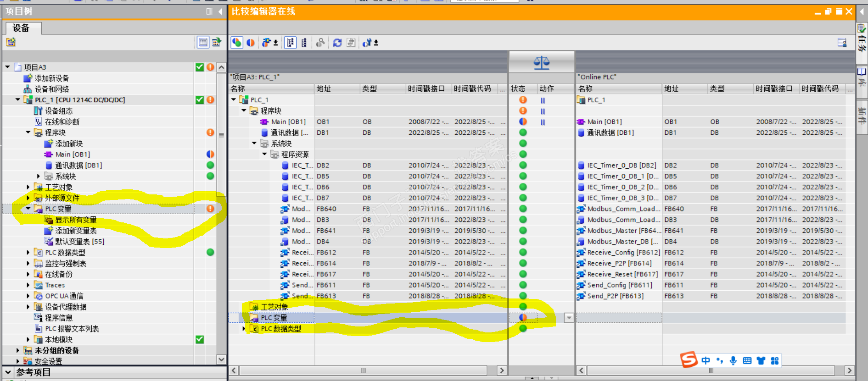Click the Main [OB1] block icon in project tree

(x=48, y=155)
